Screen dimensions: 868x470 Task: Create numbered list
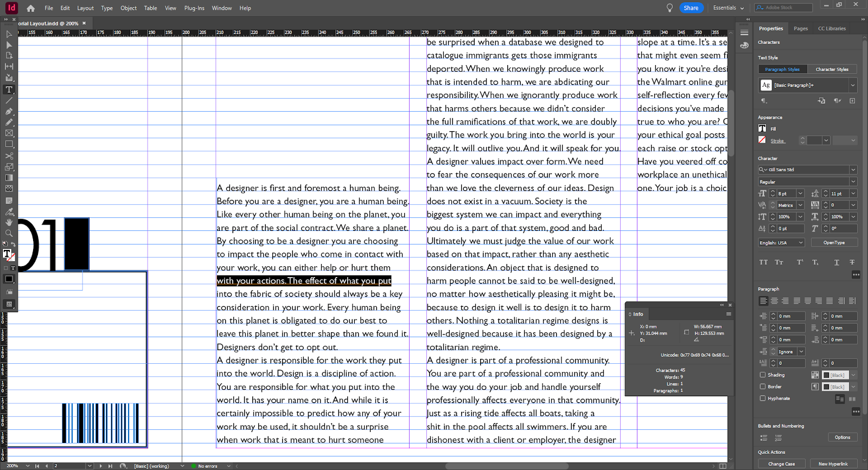tap(778, 437)
